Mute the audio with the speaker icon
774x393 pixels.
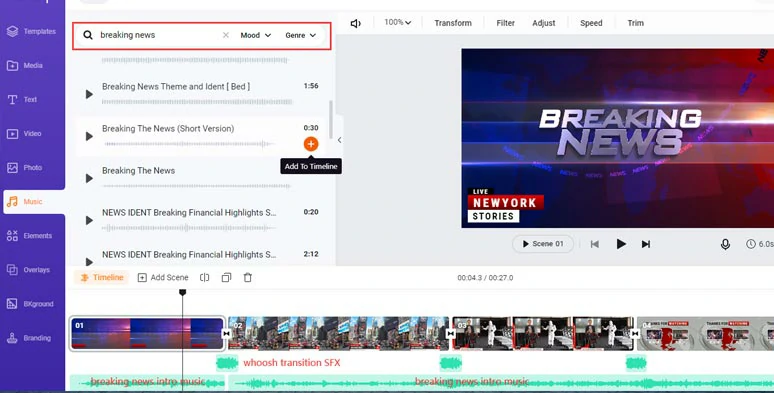355,23
